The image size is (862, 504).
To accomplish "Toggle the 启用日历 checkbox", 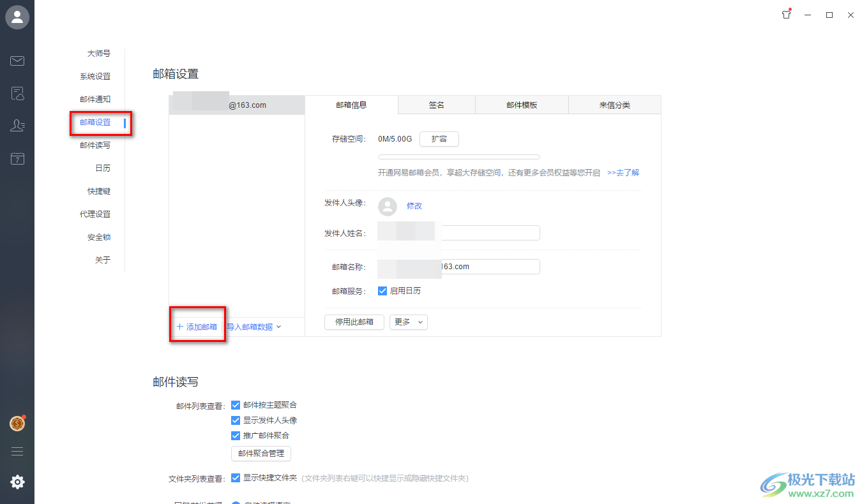I will [x=382, y=291].
